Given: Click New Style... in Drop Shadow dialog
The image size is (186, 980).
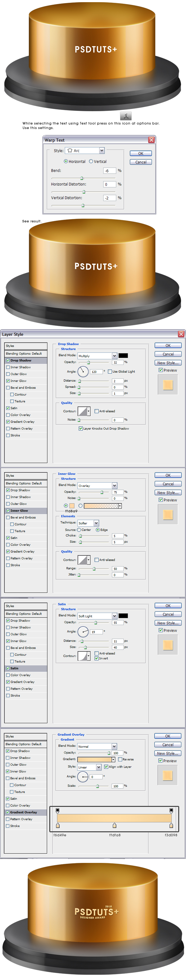Looking at the screenshot, I should click(168, 363).
